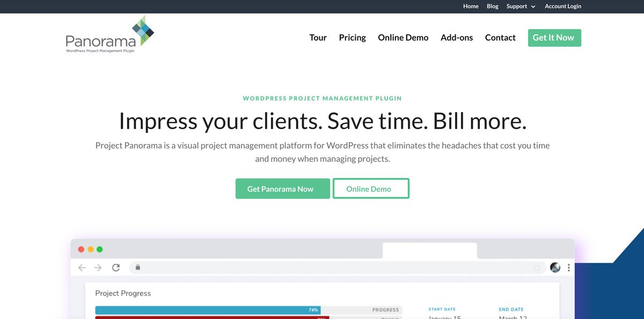This screenshot has width=644, height=319.
Task: Click the PROGRESS label beside the bar
Action: [385, 310]
